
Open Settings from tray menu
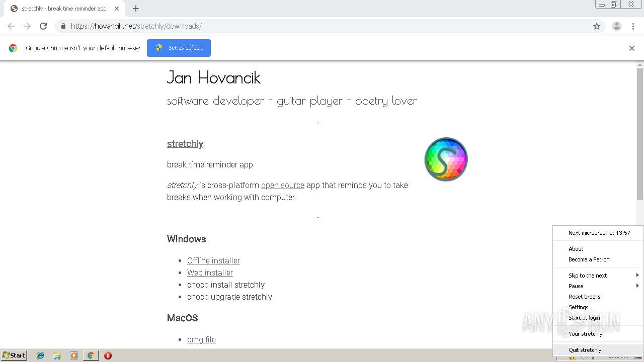[598, 307]
